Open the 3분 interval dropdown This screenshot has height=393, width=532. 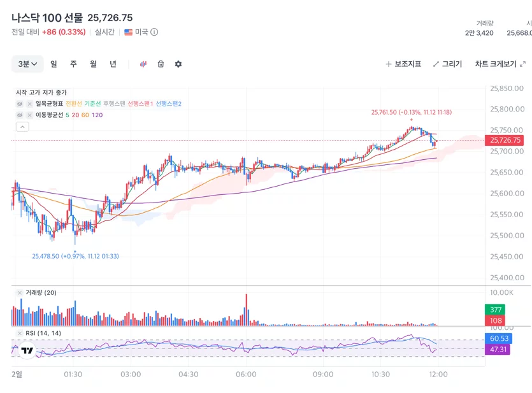click(x=27, y=64)
